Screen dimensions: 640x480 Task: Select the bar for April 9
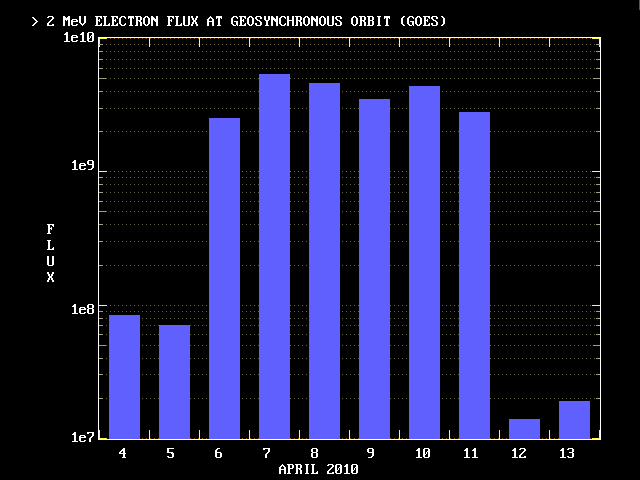[374, 269]
